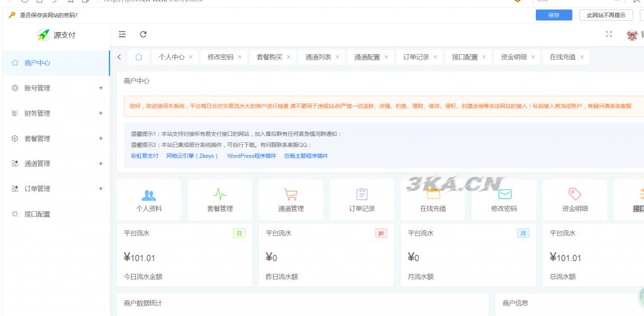Viewport: 644px width, 316px height.
Task: Open 套餐管理 heartbeat icon card
Action: (x=219, y=200)
